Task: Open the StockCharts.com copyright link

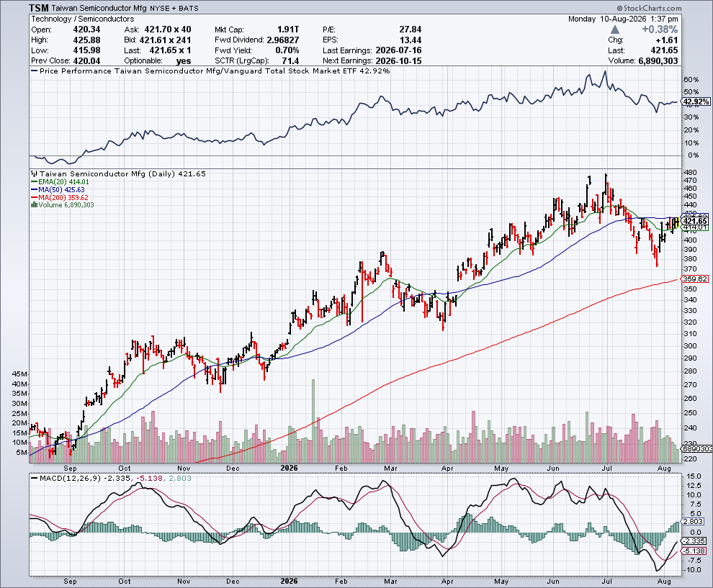Action: [650, 8]
